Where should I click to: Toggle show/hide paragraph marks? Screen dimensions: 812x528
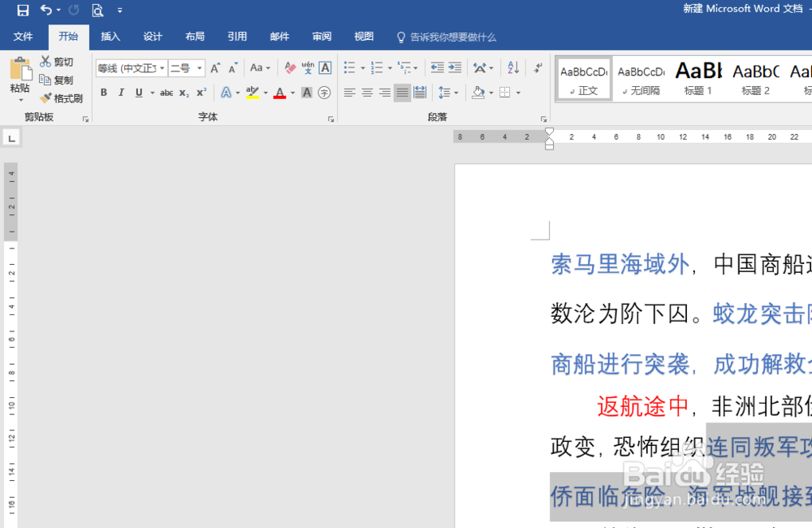(x=538, y=67)
